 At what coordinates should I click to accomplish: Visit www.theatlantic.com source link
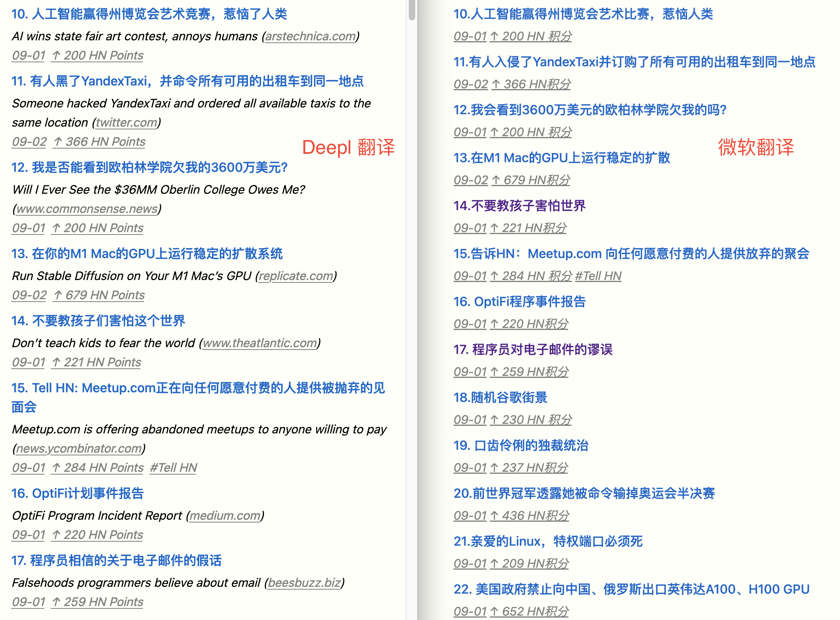click(x=260, y=343)
